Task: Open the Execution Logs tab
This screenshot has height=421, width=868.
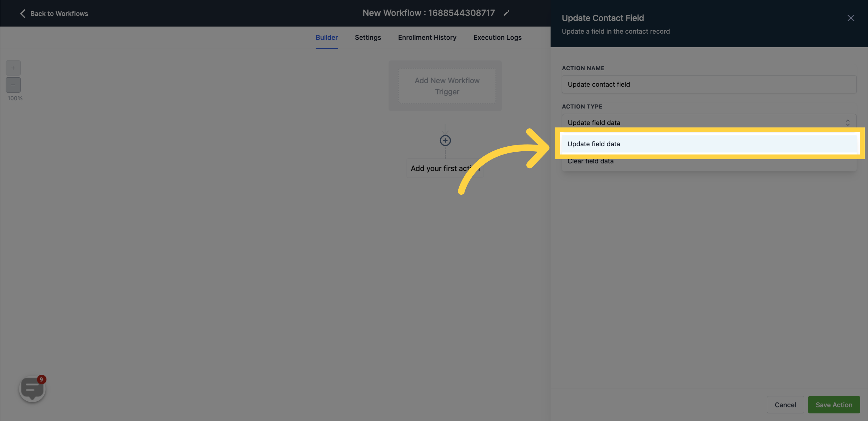Action: point(497,37)
